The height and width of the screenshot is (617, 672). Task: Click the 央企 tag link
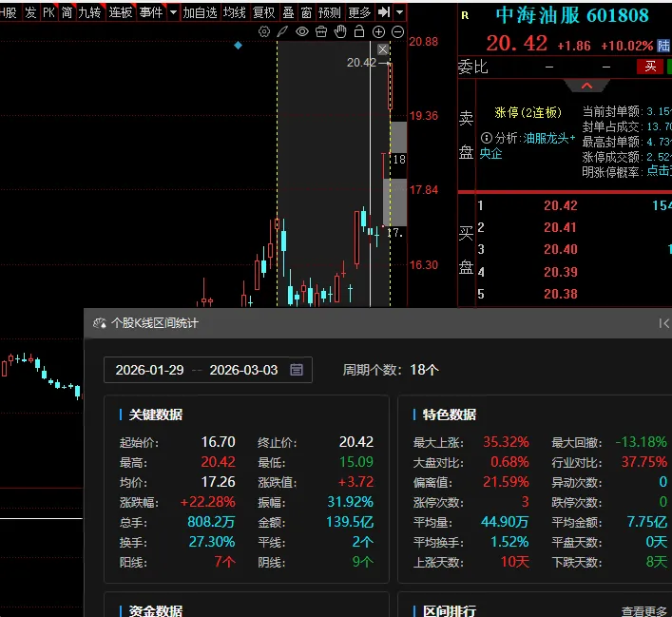coord(490,153)
